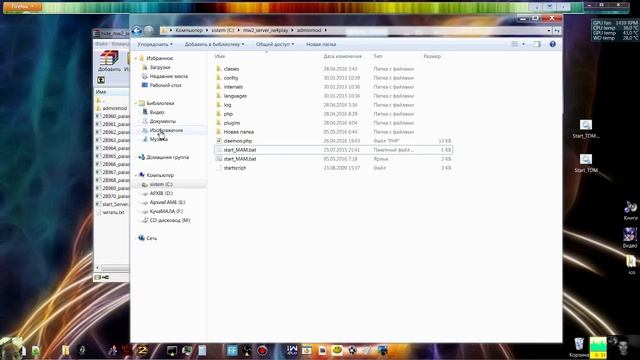Open Добавить в библиотеку dropdown
The height and width of the screenshot is (360, 640).
pyautogui.click(x=214, y=44)
